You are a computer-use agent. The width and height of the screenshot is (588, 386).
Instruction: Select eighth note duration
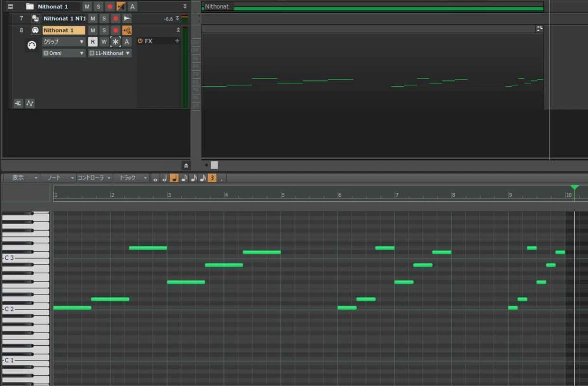(x=184, y=178)
